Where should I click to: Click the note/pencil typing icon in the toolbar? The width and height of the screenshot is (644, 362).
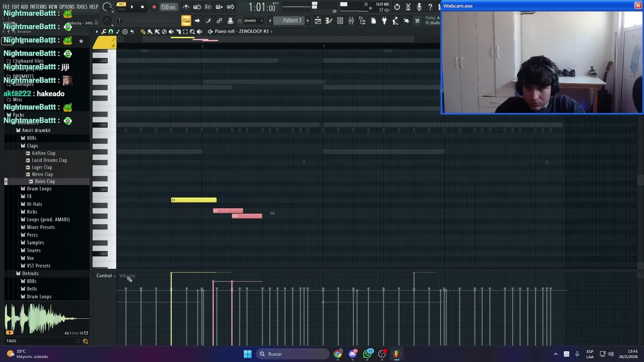tap(208, 21)
